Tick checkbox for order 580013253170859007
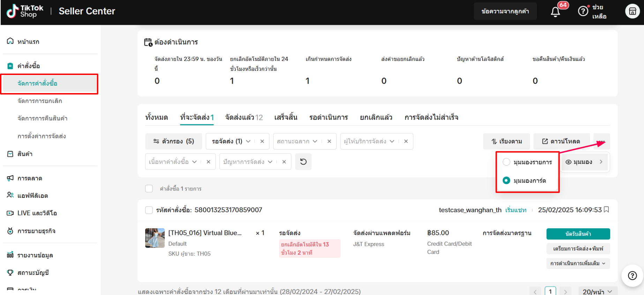Image resolution: width=644 pixels, height=295 pixels. [149, 210]
